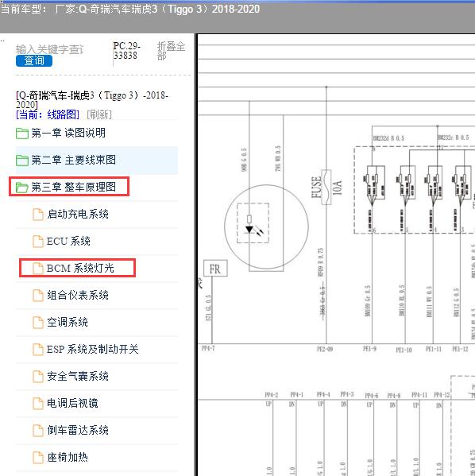Click the Q-奇瑞汽车-瑞虎3 breadcrumb title
This screenshot has width=475, height=476.
tap(92, 100)
